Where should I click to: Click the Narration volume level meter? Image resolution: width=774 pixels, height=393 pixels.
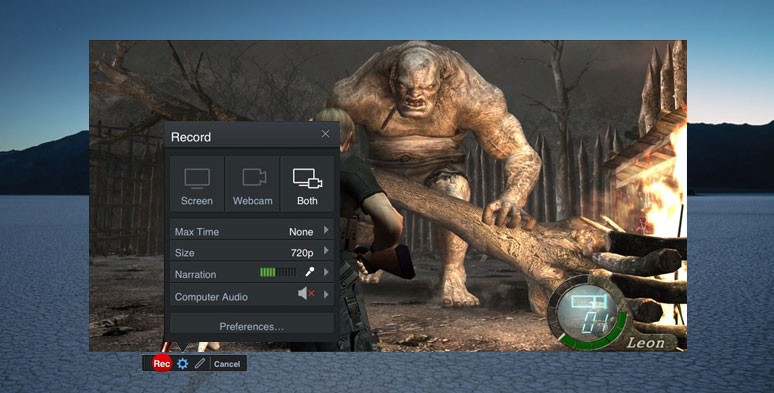point(278,272)
